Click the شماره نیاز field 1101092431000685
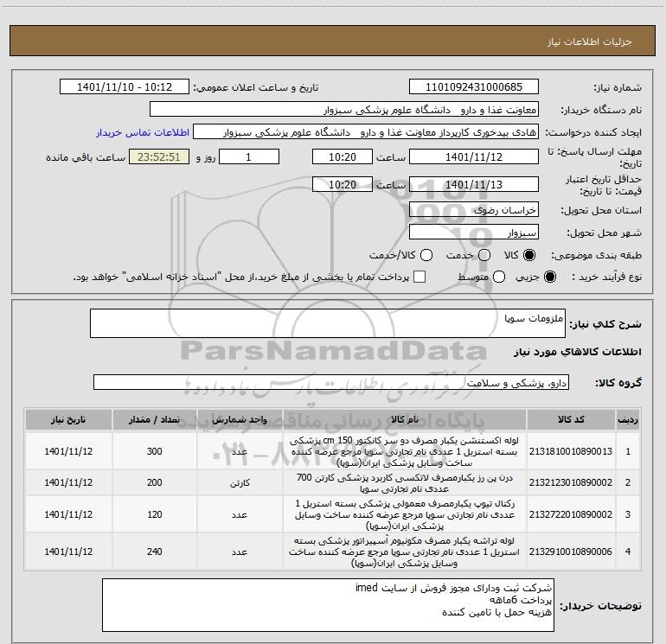Viewport: 666px width, 644px height. click(474, 87)
